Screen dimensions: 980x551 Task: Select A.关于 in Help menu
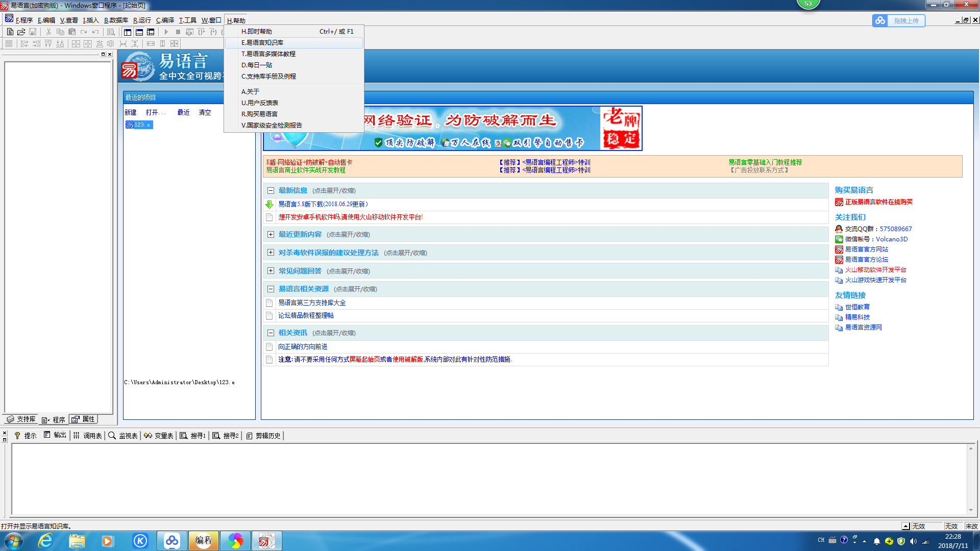pos(294,92)
